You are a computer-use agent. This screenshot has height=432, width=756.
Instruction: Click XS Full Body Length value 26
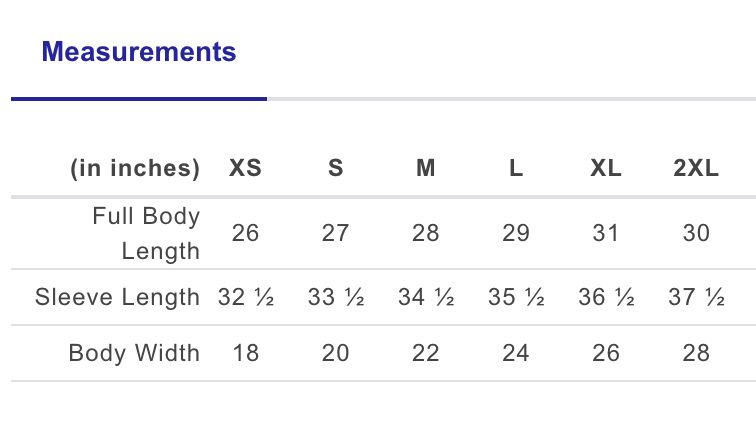245,233
